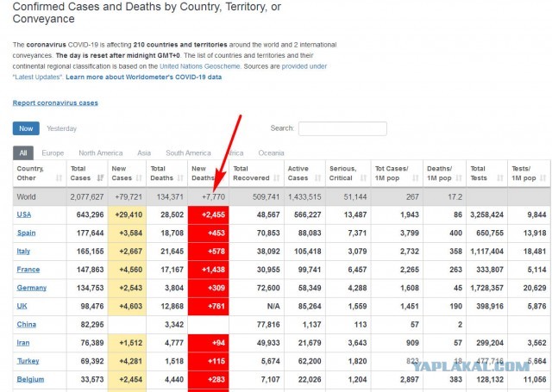This screenshot has width=552, height=392.
Task: Select the All continents tab
Action: [x=23, y=153]
